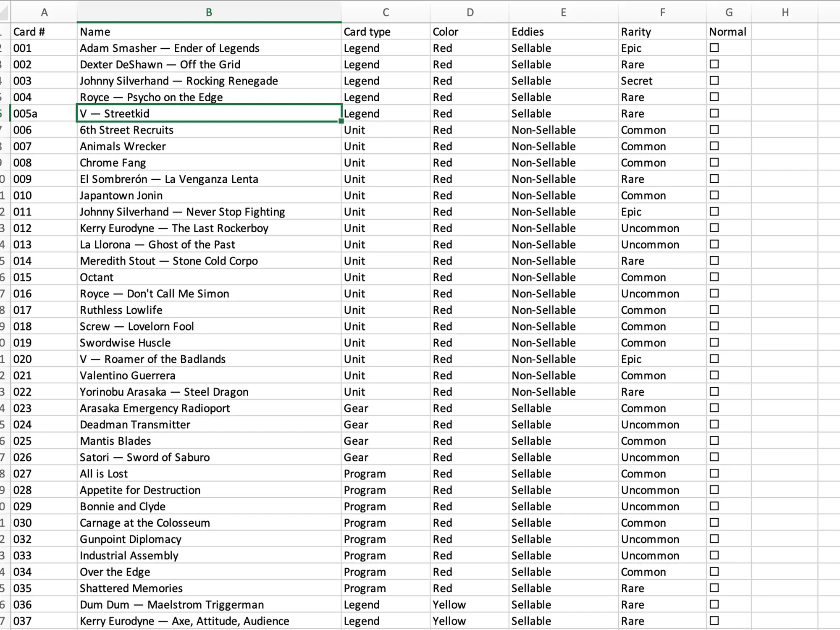Select the cell 'All is Lost'

(209, 474)
